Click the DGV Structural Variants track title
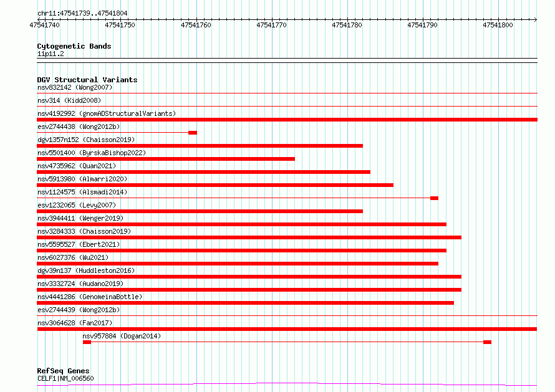 point(87,80)
